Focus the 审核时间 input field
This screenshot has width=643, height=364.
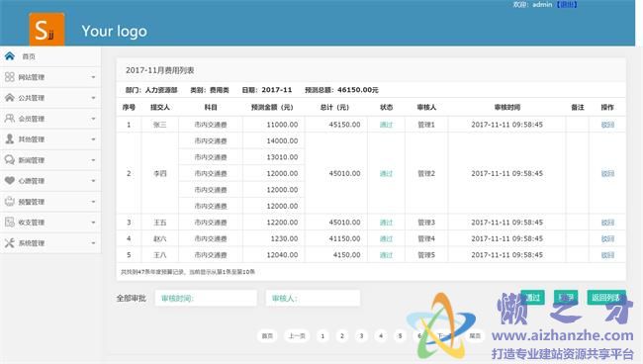(206, 298)
